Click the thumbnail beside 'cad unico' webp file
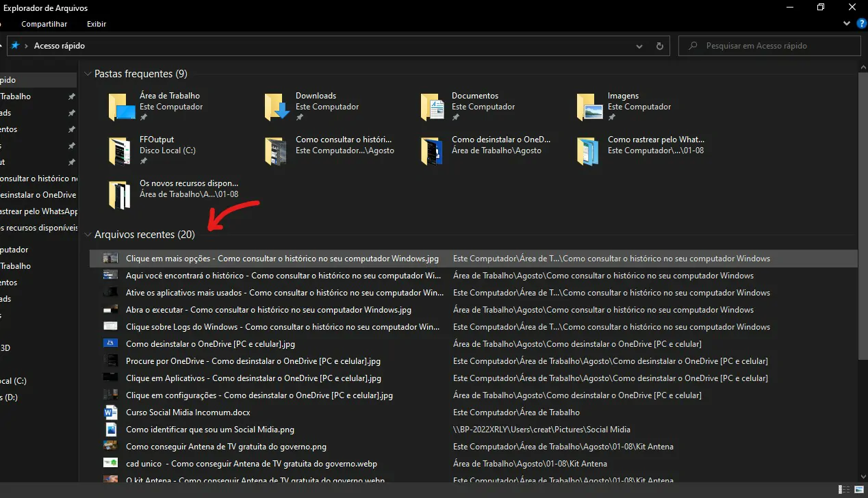The width and height of the screenshot is (868, 498). [111, 463]
